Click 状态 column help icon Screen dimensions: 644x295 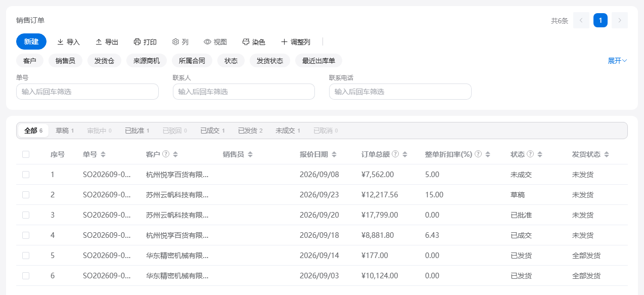point(530,154)
